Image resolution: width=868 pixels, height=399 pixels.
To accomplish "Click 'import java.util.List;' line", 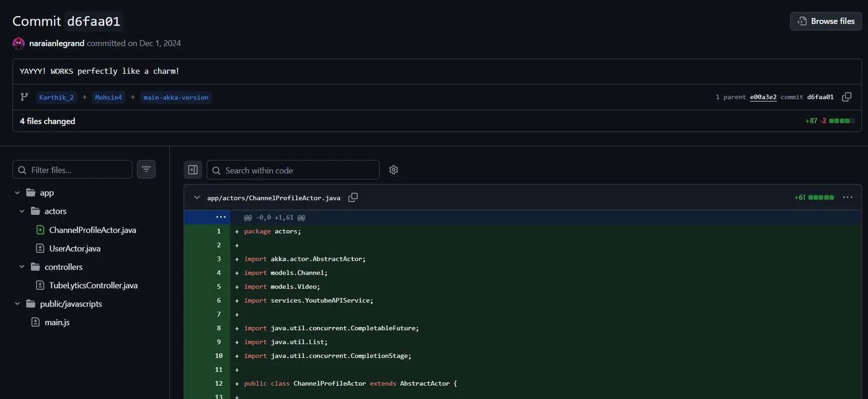I will pos(286,342).
